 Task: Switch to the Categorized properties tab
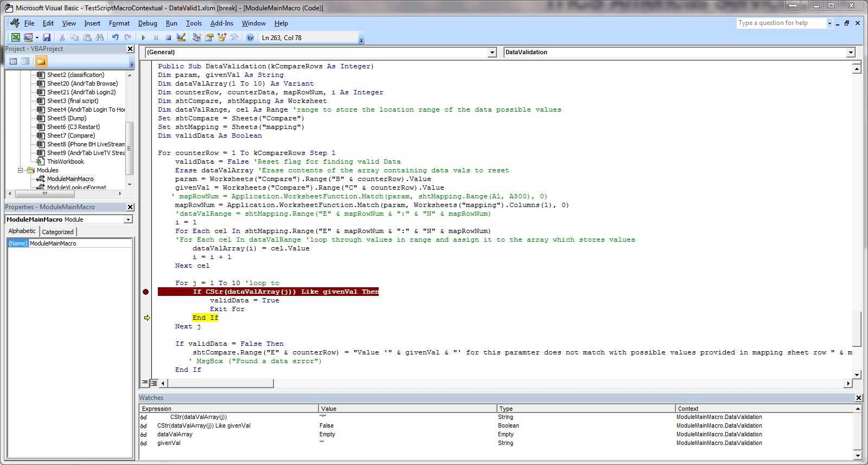(x=58, y=232)
